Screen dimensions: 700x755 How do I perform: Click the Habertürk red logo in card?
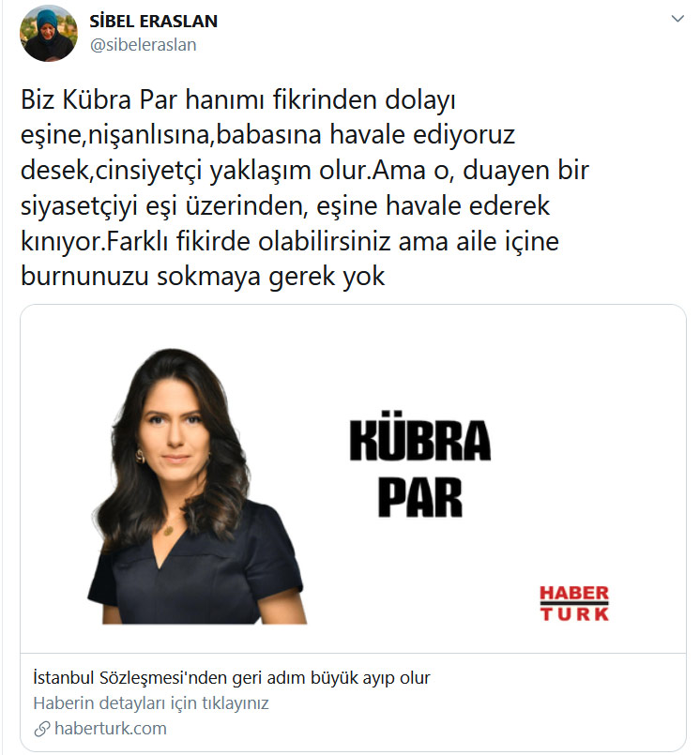click(x=574, y=603)
